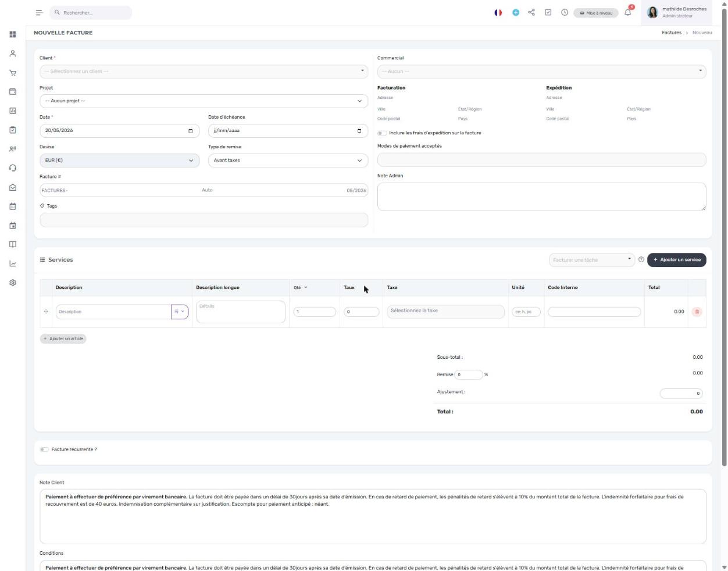Toggle Inclure les frais d'expédition sur la facture
This screenshot has height=571, width=728.
coord(382,133)
